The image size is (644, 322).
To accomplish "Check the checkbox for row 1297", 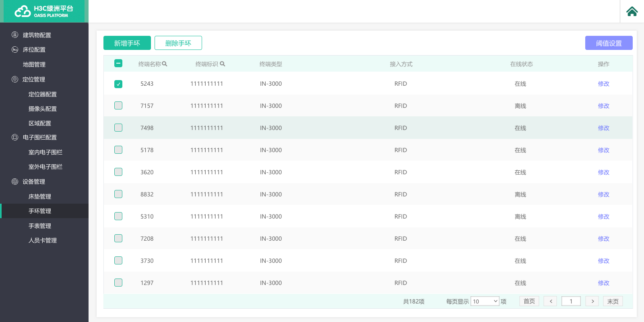I will pos(118,283).
